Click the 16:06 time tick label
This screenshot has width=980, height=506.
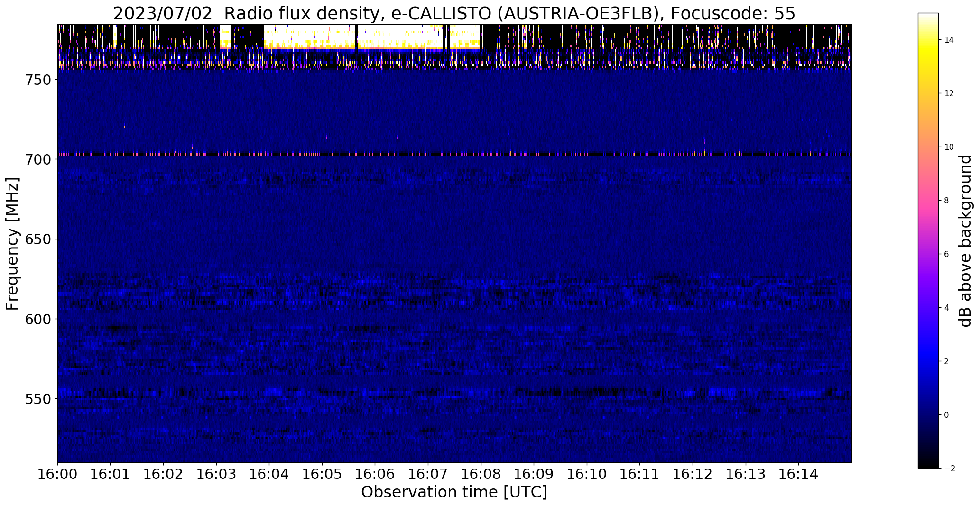tap(375, 474)
